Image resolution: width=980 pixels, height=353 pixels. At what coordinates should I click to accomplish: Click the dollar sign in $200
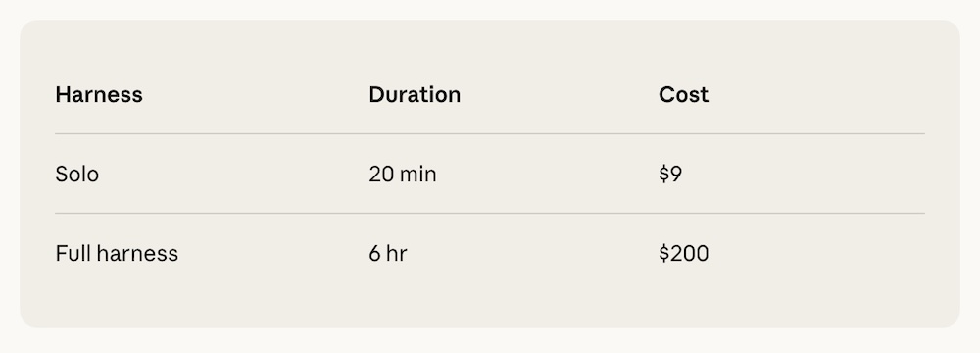point(663,254)
